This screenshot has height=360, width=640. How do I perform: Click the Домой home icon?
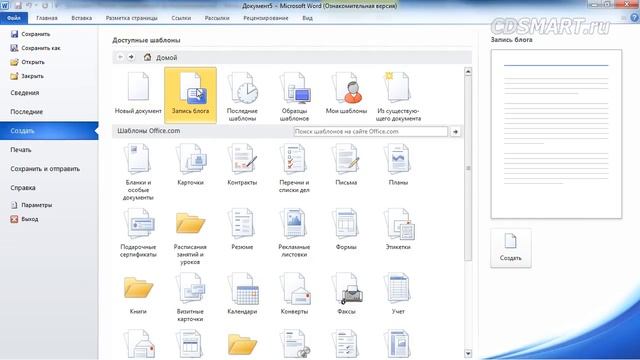pyautogui.click(x=147, y=57)
